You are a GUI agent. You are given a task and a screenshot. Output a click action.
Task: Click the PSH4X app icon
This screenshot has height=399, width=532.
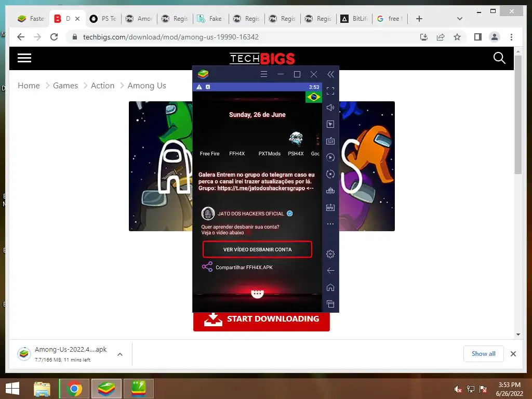(296, 139)
